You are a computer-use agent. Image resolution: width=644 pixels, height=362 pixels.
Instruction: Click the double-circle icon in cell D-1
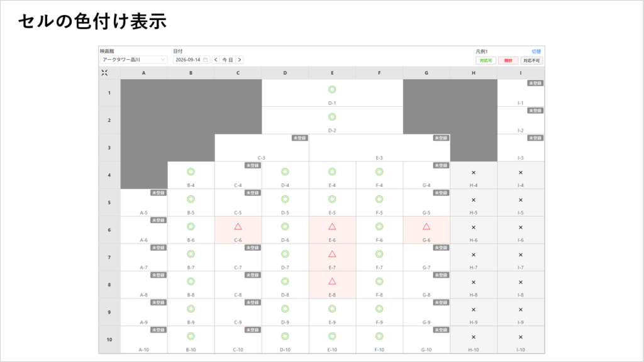pyautogui.click(x=332, y=89)
